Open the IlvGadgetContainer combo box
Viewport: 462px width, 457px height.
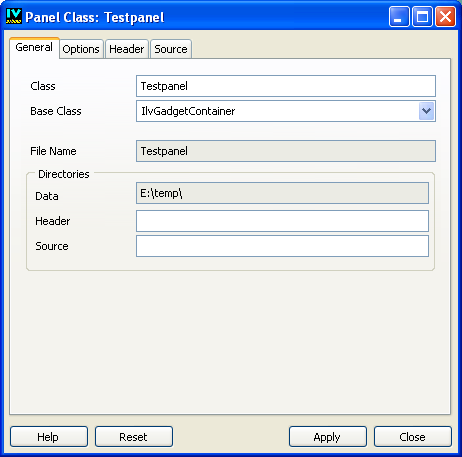click(x=286, y=111)
